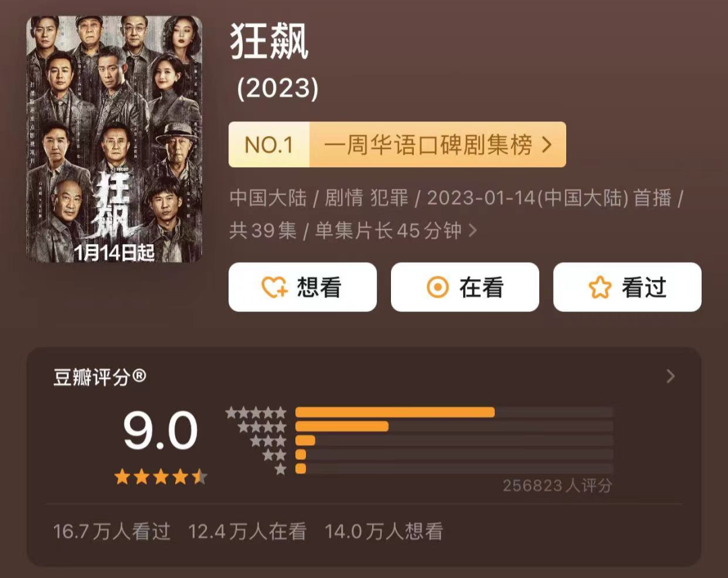Image resolution: width=728 pixels, height=578 pixels.
Task: Open the 16.7万人看过 list
Action: coord(112,531)
